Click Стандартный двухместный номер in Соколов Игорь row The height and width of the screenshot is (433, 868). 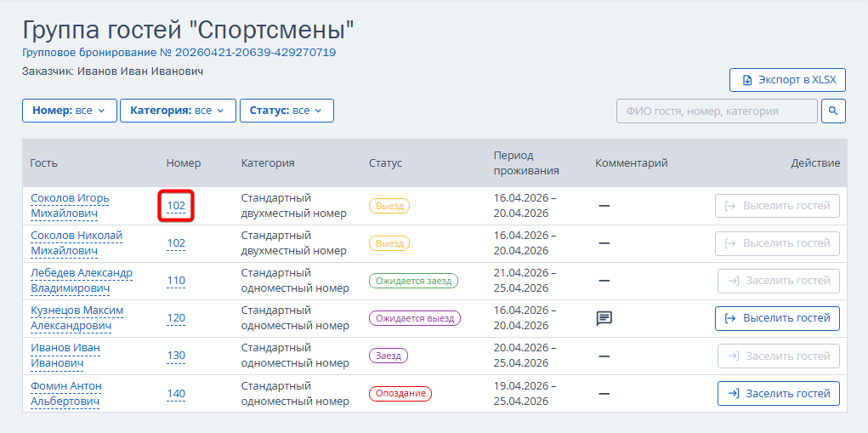pyautogui.click(x=294, y=205)
